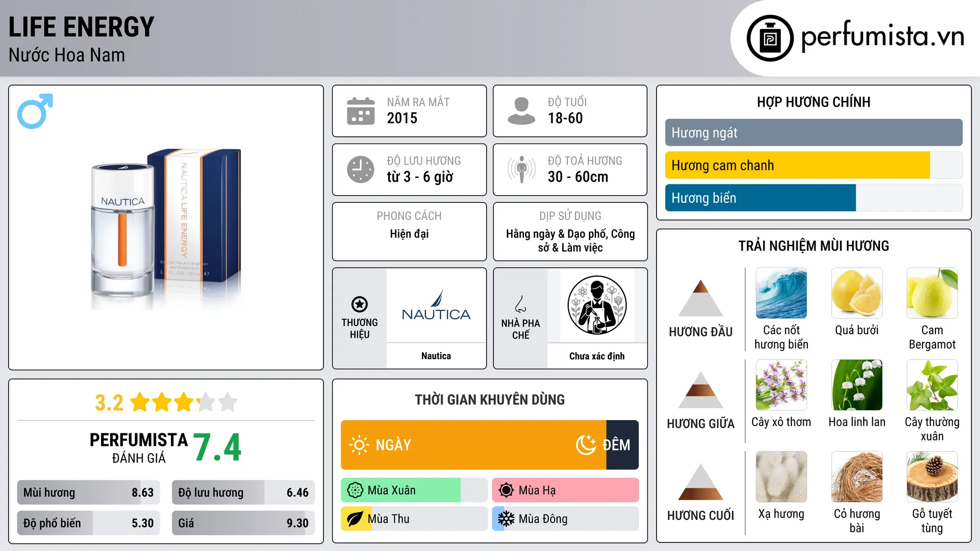Screen dimensions: 980x551
Task: Click the moon icon next to Đêm
Action: click(586, 445)
